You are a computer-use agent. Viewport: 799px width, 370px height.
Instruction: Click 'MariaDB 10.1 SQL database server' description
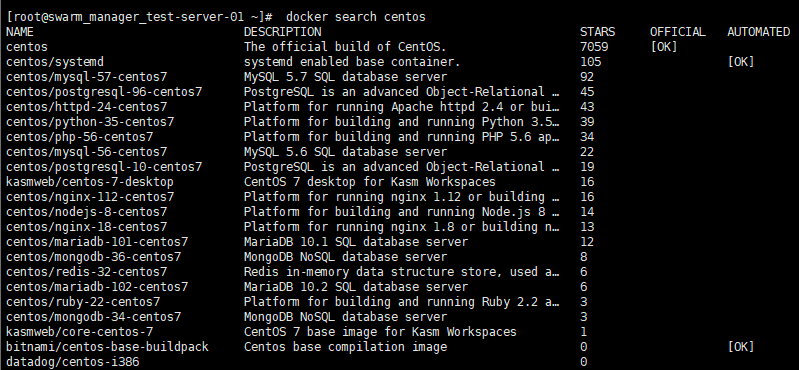pos(356,242)
